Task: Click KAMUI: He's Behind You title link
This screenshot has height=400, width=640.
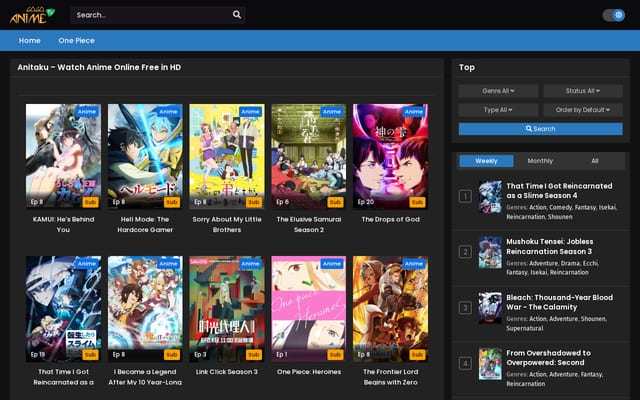Action: [63, 224]
